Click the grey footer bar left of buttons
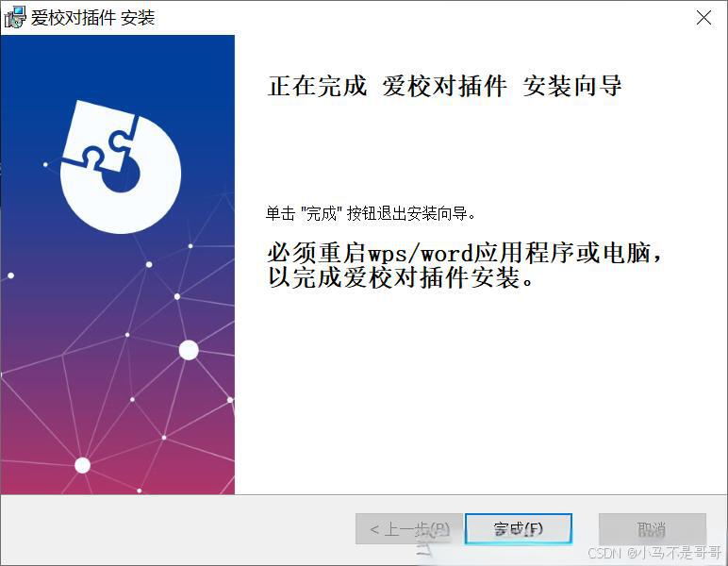 click(x=176, y=528)
